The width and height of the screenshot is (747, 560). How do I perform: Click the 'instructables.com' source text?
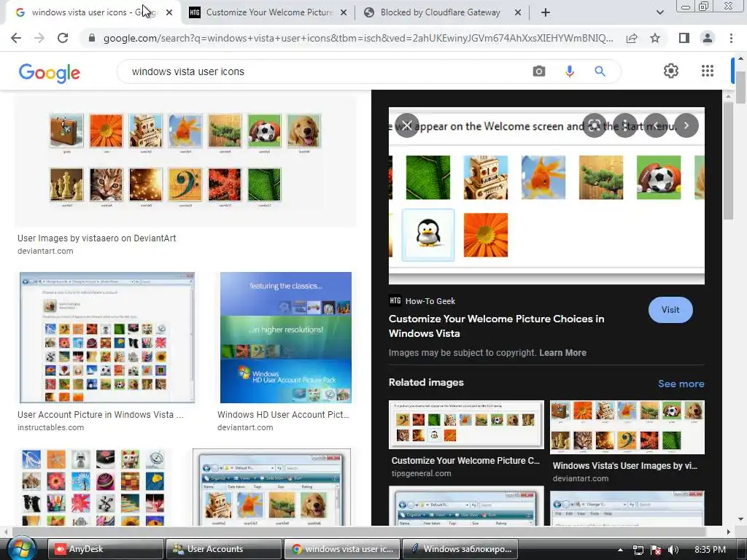[50, 427]
